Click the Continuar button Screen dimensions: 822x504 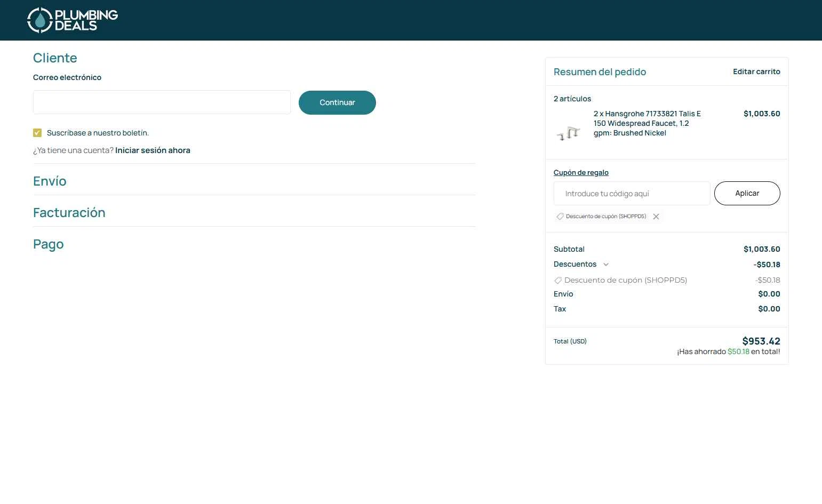[337, 102]
